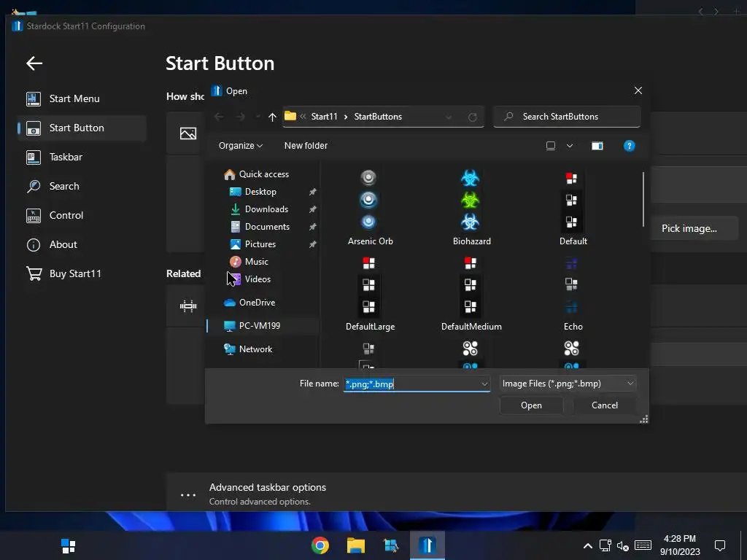This screenshot has width=747, height=560.
Task: Click the image icon in Start Button panel
Action: pos(188,133)
